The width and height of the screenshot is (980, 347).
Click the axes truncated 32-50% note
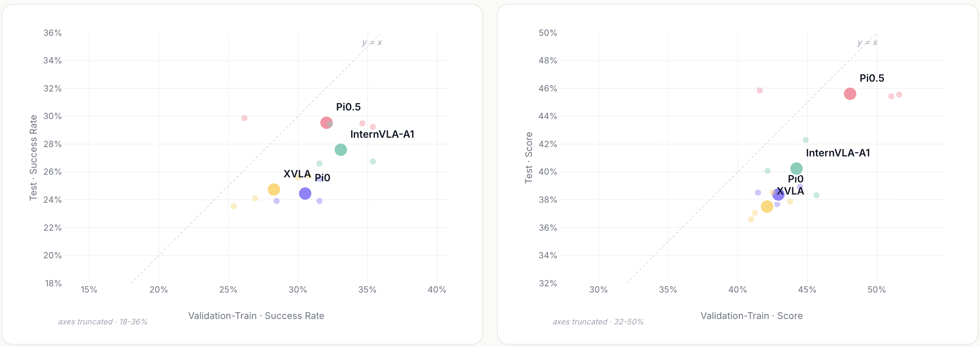598,322
